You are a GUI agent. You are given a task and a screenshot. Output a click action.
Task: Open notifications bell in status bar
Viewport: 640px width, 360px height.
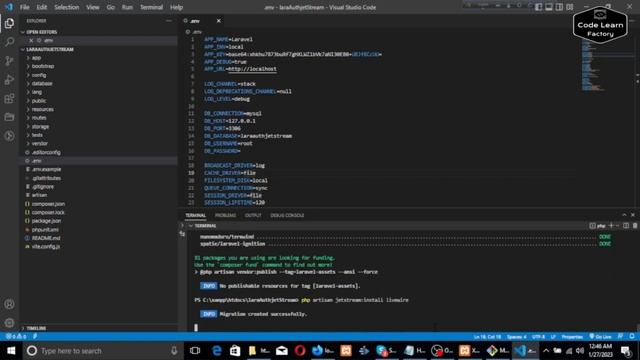pos(632,337)
